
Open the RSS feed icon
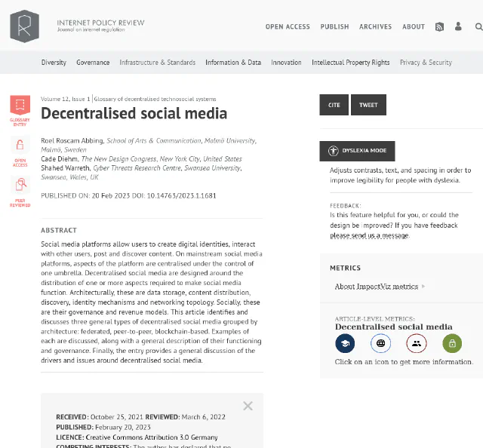439,26
